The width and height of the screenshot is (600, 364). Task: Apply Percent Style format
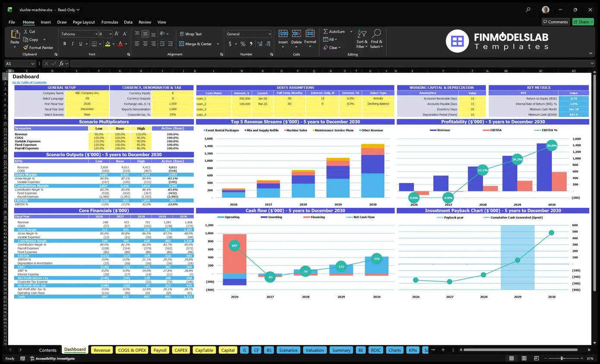pyautogui.click(x=243, y=44)
